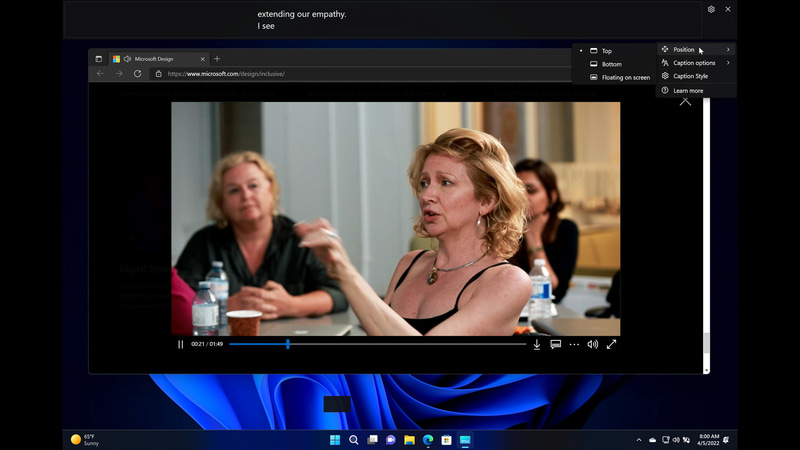Open Microsoft Edge from the taskbar
The image size is (800, 450).
coord(428,440)
